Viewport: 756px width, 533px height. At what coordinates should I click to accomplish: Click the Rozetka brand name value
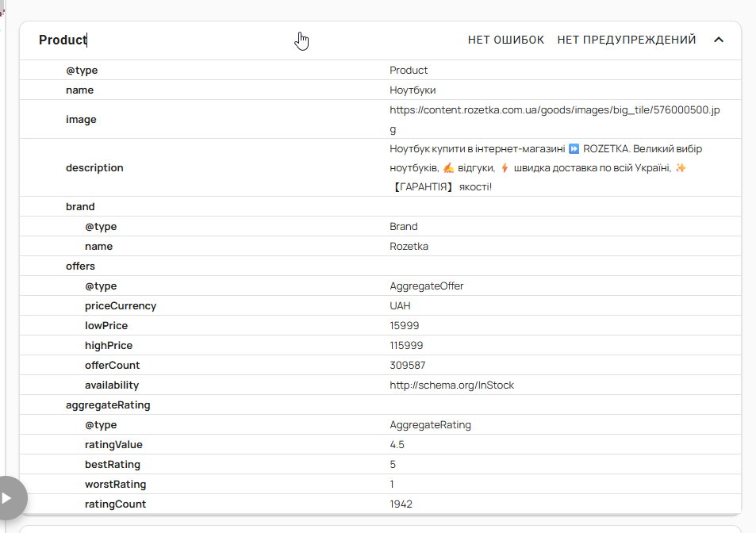(409, 246)
